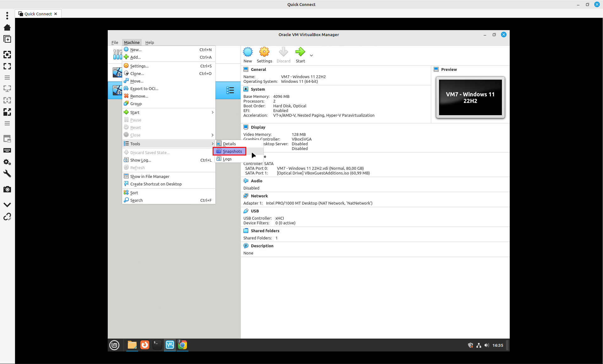603x364 pixels.
Task: Open the VM tools list icon
Action: pyautogui.click(x=230, y=90)
